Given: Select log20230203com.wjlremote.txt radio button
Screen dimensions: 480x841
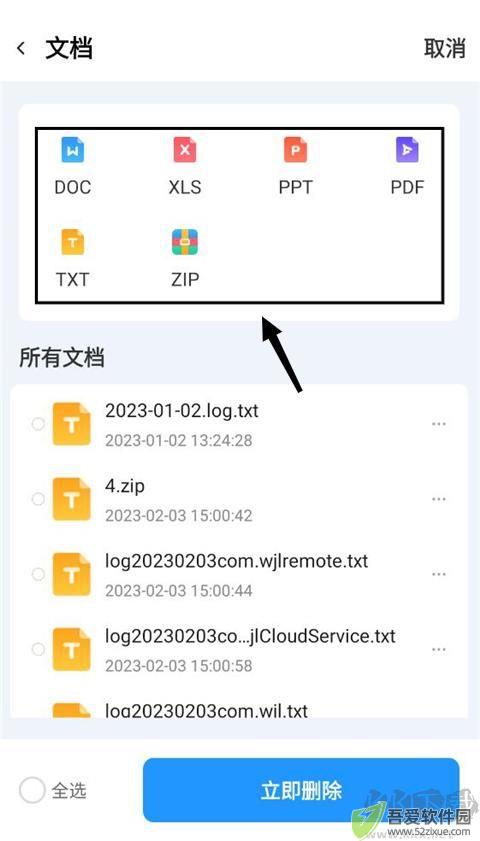Looking at the screenshot, I should 38,574.
